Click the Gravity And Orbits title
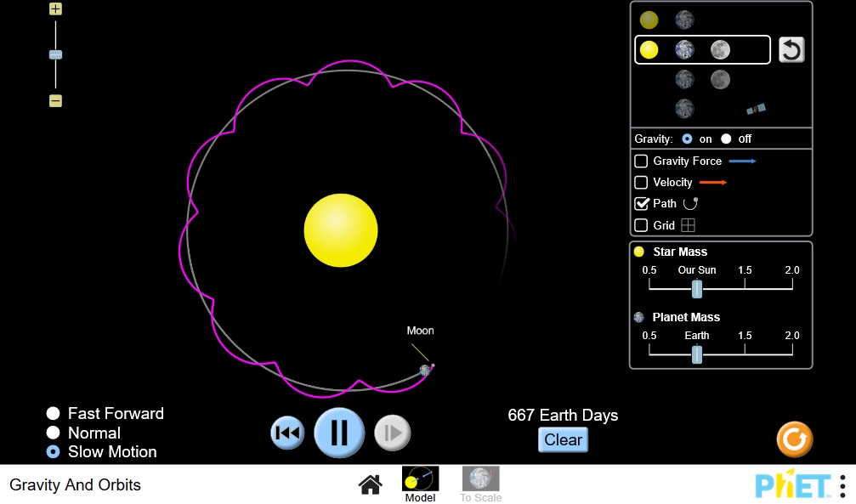The width and height of the screenshot is (856, 504). 76,484
